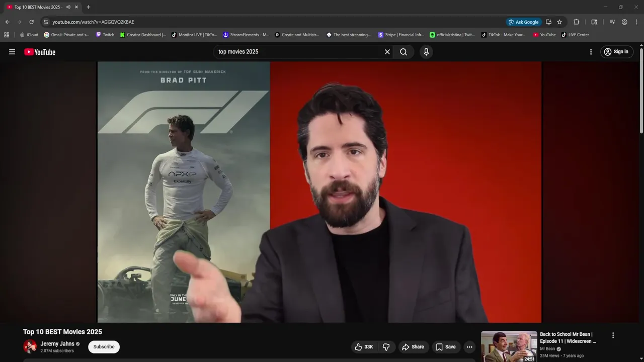Open LIVE Center bookmark
This screenshot has height=362, width=644.
coord(575,35)
